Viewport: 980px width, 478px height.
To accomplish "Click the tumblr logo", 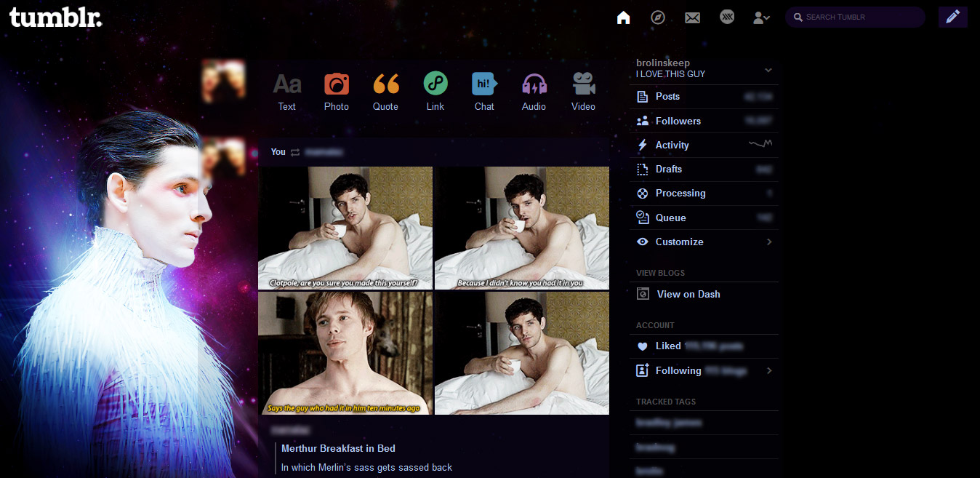I will tap(55, 17).
